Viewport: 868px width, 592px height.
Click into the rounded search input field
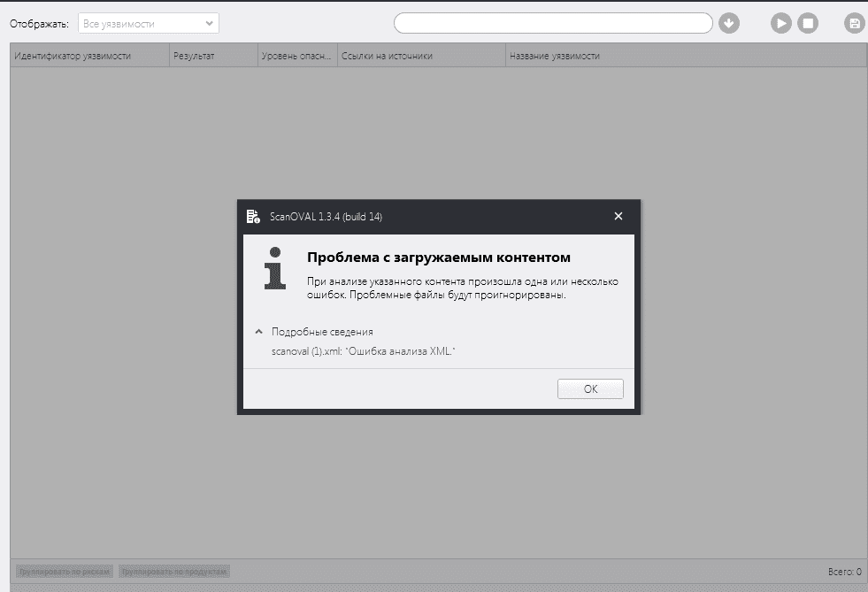(552, 23)
